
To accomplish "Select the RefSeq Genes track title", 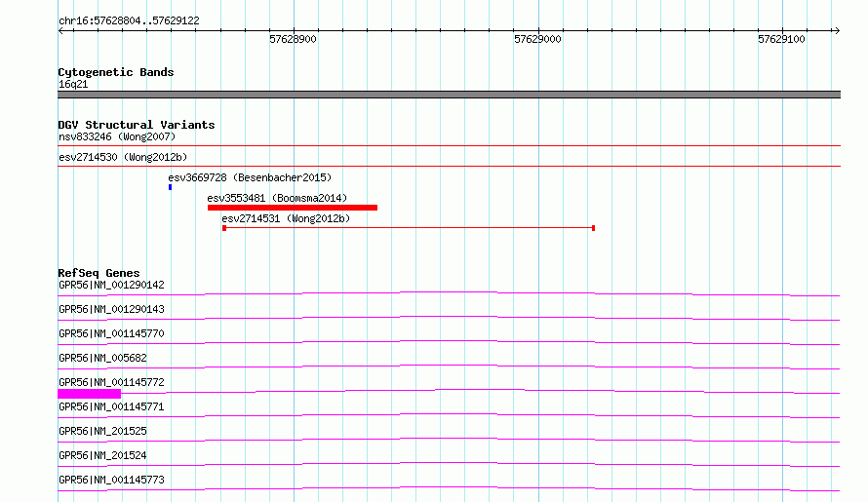I will pyautogui.click(x=99, y=273).
